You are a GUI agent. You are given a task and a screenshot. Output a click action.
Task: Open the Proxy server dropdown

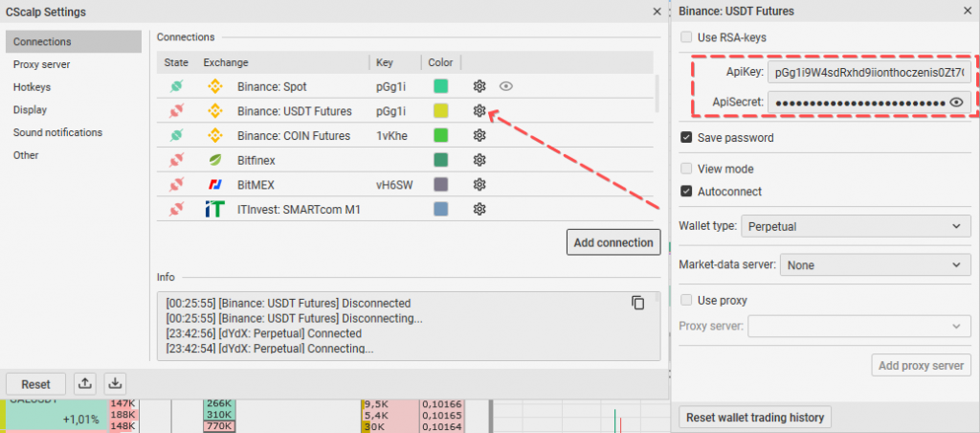click(x=859, y=327)
